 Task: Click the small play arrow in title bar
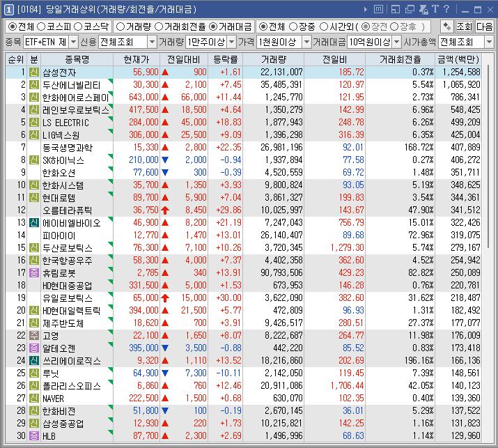[x=366, y=10]
